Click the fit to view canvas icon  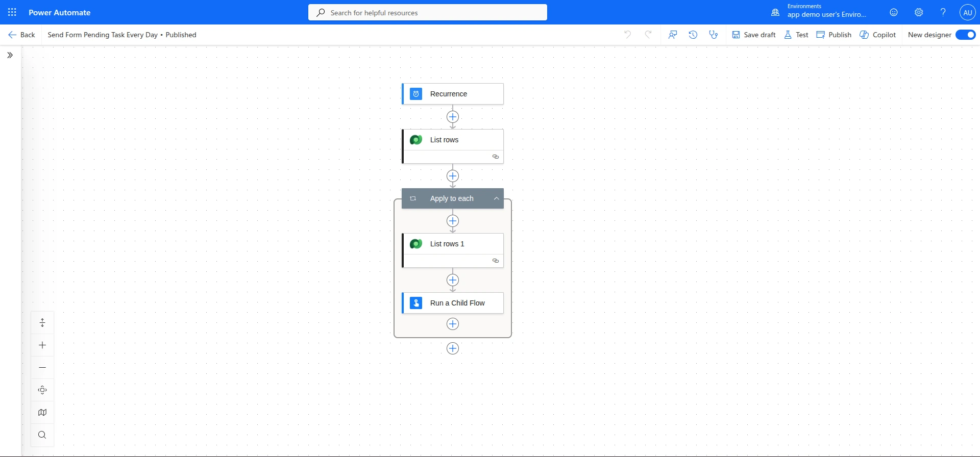click(x=42, y=390)
